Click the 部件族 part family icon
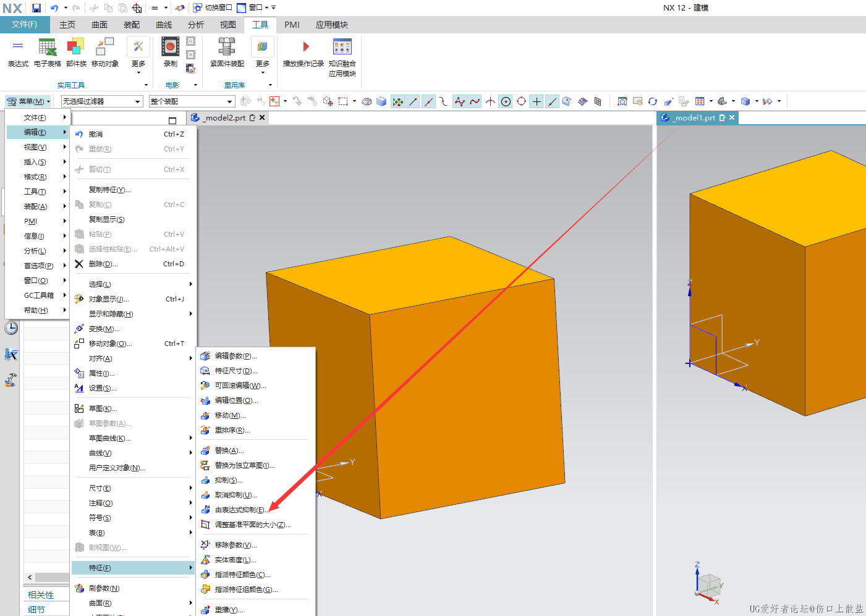The height and width of the screenshot is (616, 866). coord(76,53)
